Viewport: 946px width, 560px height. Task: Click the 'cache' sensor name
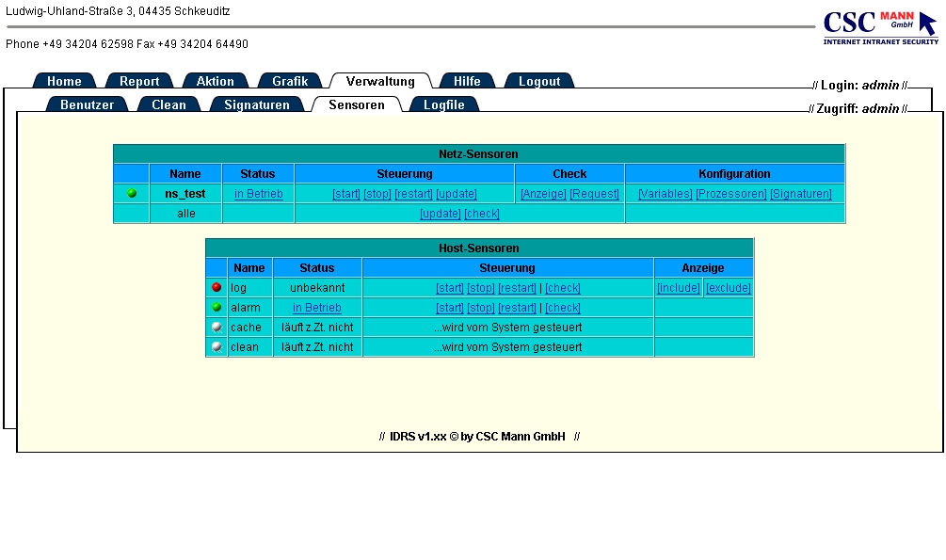[x=247, y=328]
